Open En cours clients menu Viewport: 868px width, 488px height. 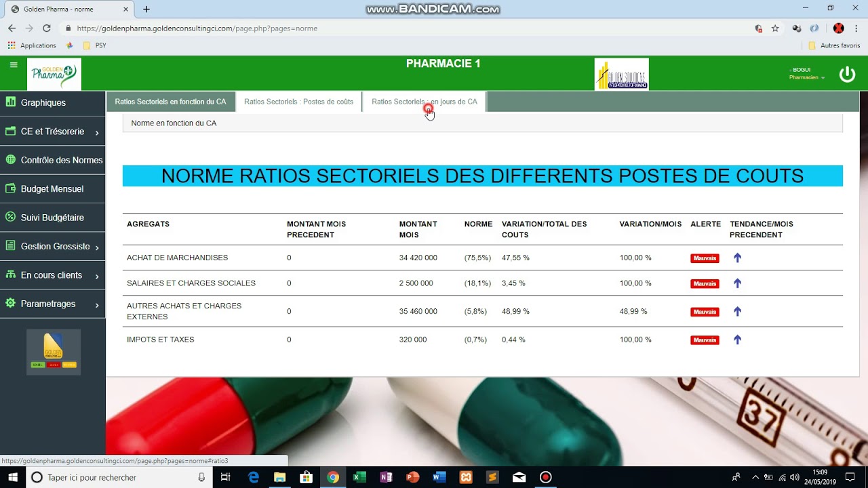pos(53,275)
